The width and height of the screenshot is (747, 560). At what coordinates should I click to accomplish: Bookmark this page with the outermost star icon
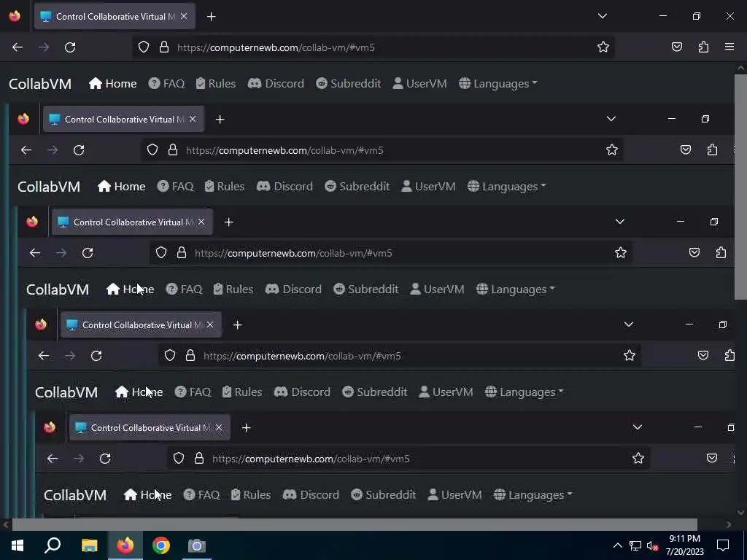603,47
